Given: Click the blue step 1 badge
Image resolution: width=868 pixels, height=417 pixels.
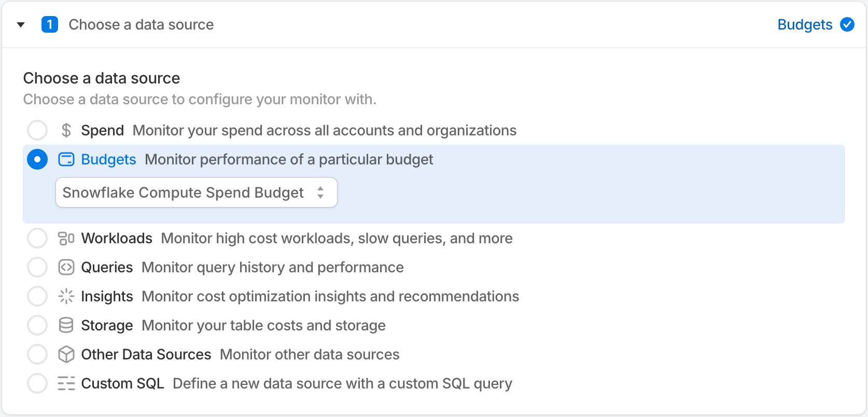Looking at the screenshot, I should pyautogui.click(x=50, y=24).
